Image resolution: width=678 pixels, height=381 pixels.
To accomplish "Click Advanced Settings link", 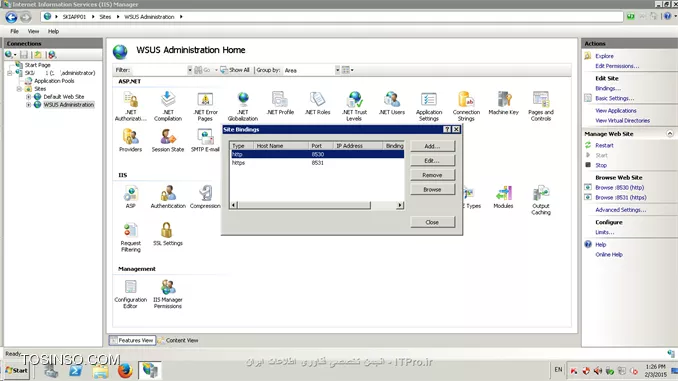I will pyautogui.click(x=620, y=210).
